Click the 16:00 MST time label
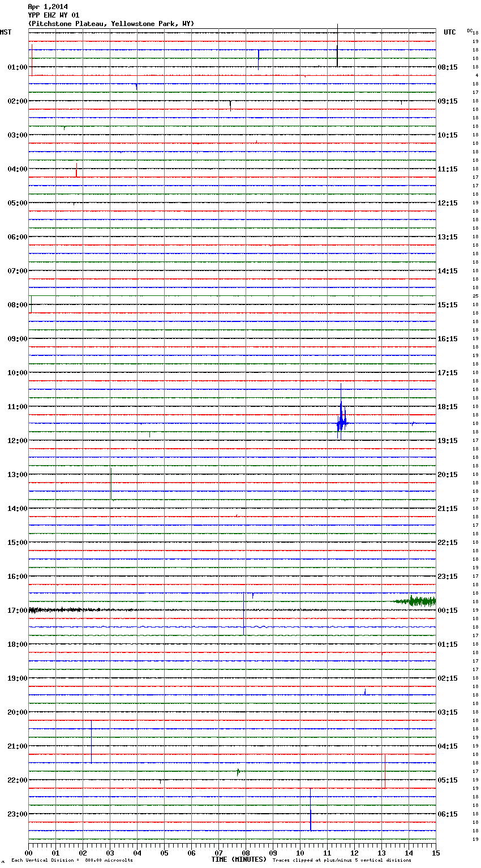The height and width of the screenshot is (868, 481). (x=18, y=576)
